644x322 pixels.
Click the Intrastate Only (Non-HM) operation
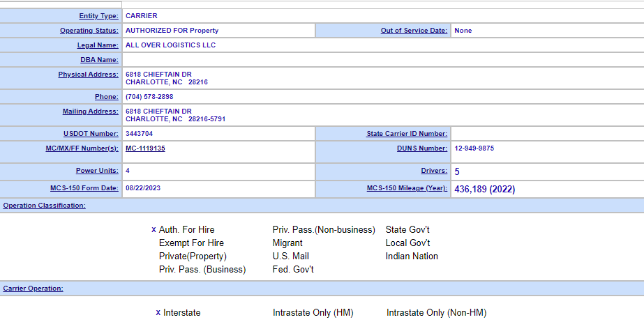point(437,312)
